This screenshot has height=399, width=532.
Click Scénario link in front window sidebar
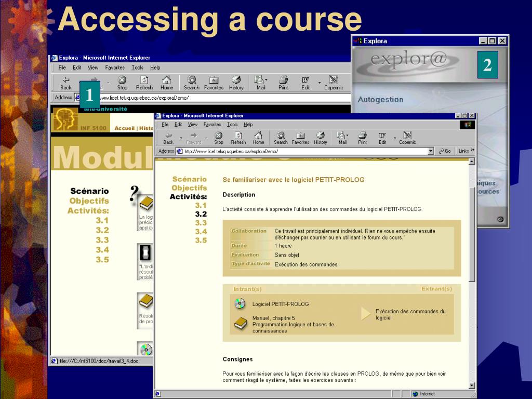(x=189, y=179)
